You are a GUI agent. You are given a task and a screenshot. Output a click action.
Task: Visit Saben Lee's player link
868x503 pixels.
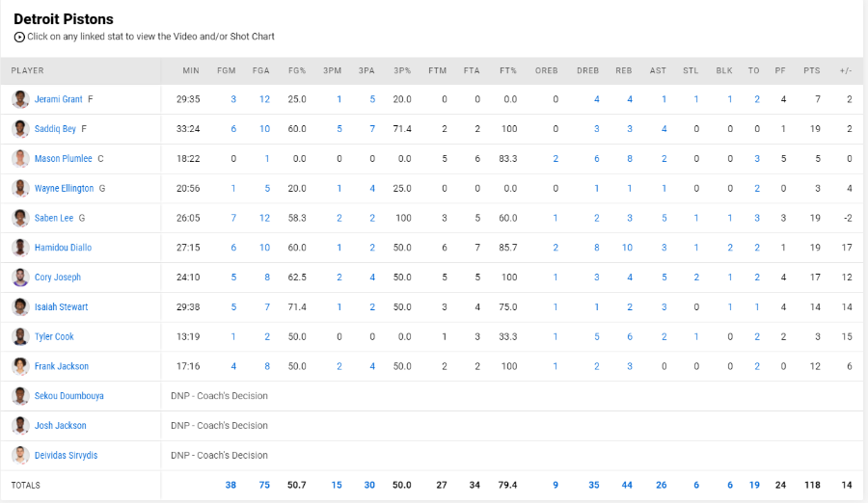pos(54,218)
